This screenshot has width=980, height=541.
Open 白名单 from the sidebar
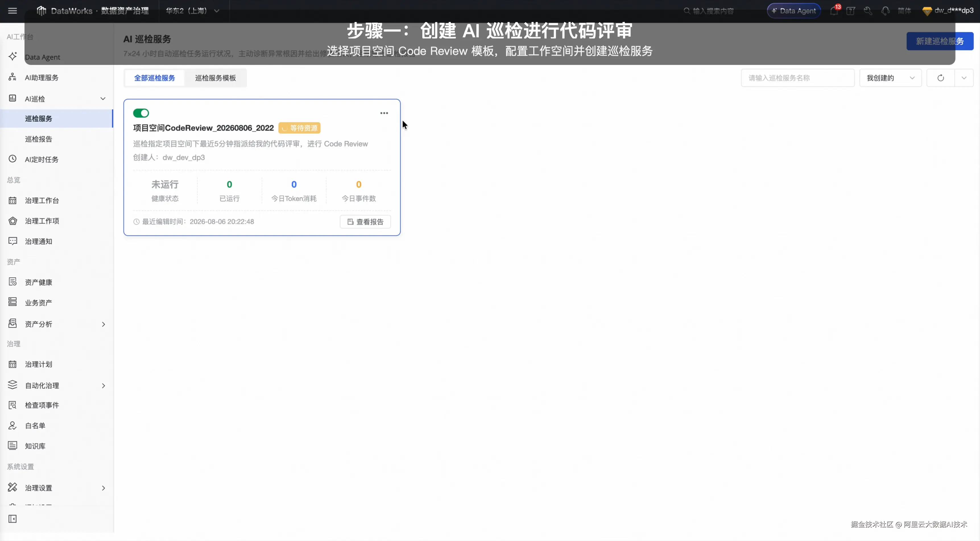coord(56,426)
